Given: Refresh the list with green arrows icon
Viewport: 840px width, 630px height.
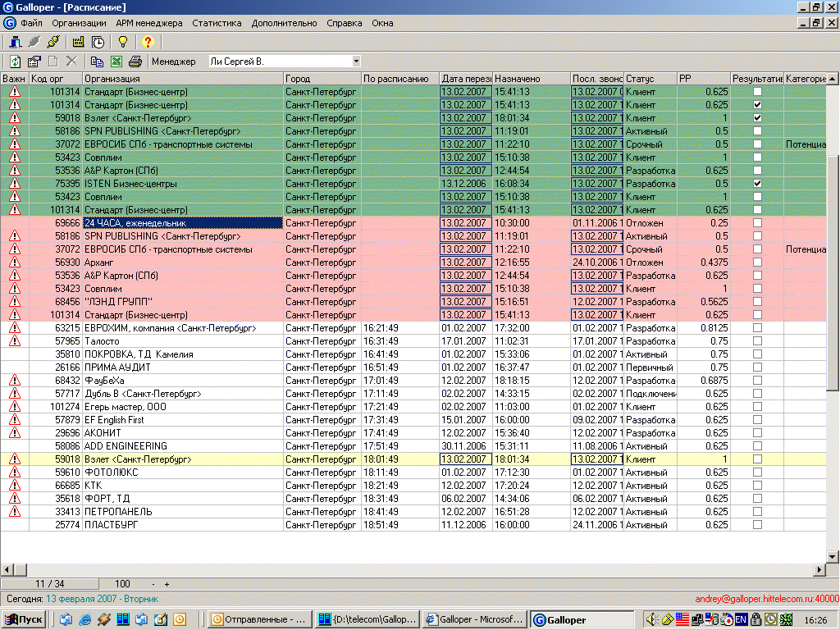Looking at the screenshot, I should tap(16, 62).
